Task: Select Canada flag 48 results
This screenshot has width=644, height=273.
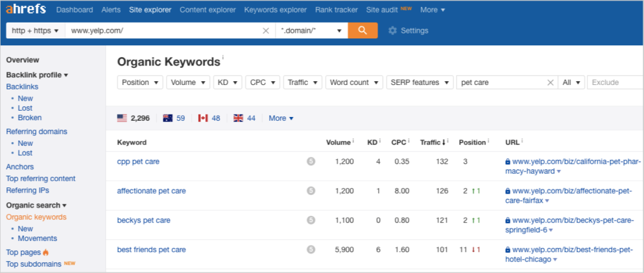Action: coord(209,118)
